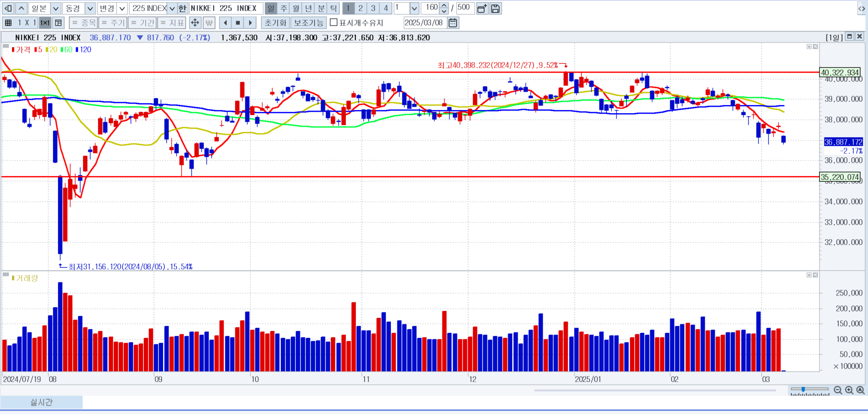Close the NIKKEI 225 chart pane

pyautogui.click(x=859, y=37)
